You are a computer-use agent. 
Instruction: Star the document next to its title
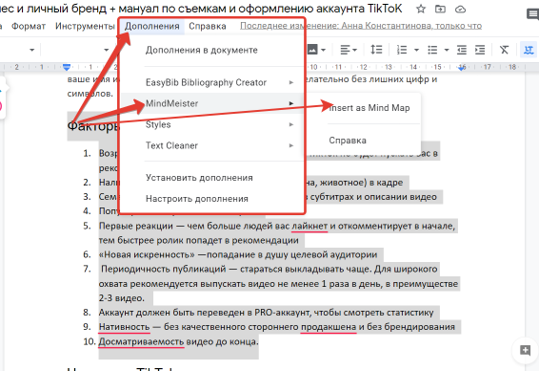coord(421,9)
